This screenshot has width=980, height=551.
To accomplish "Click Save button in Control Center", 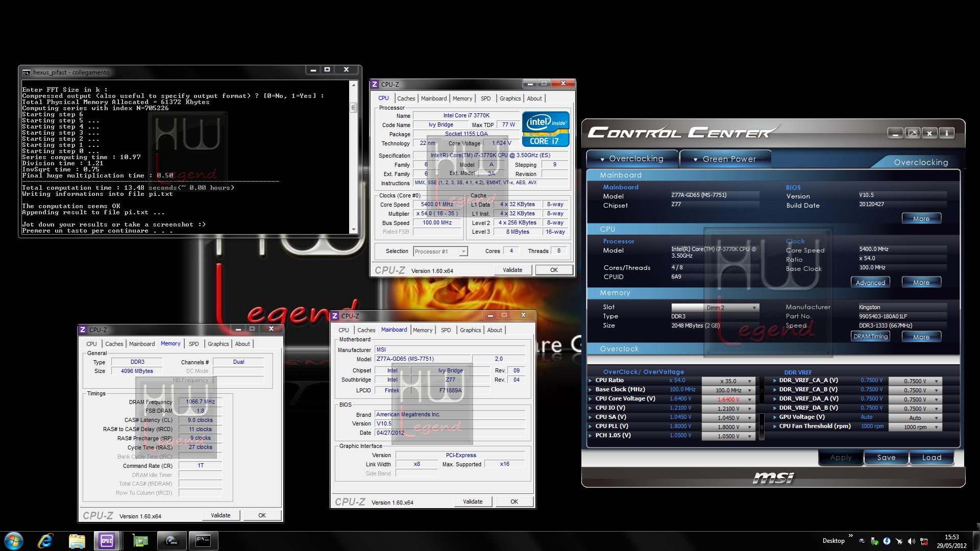I will [x=886, y=458].
